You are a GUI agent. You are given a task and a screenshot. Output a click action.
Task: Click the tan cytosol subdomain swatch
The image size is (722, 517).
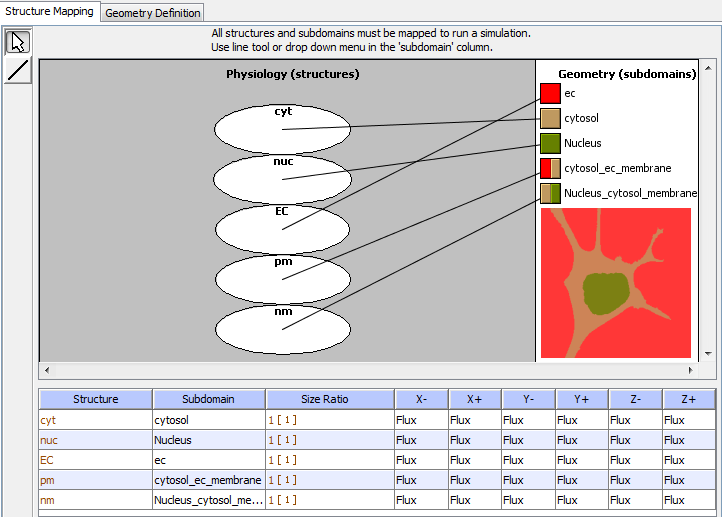pos(550,118)
